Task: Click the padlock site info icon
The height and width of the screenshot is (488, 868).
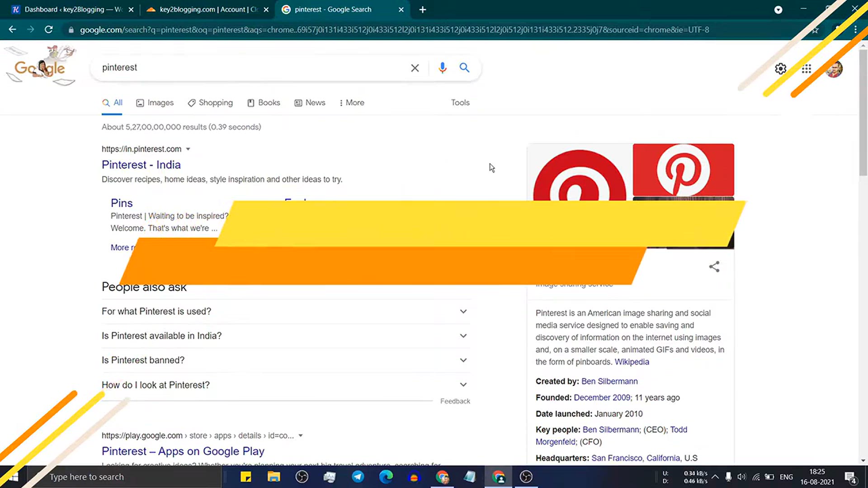Action: click(71, 30)
